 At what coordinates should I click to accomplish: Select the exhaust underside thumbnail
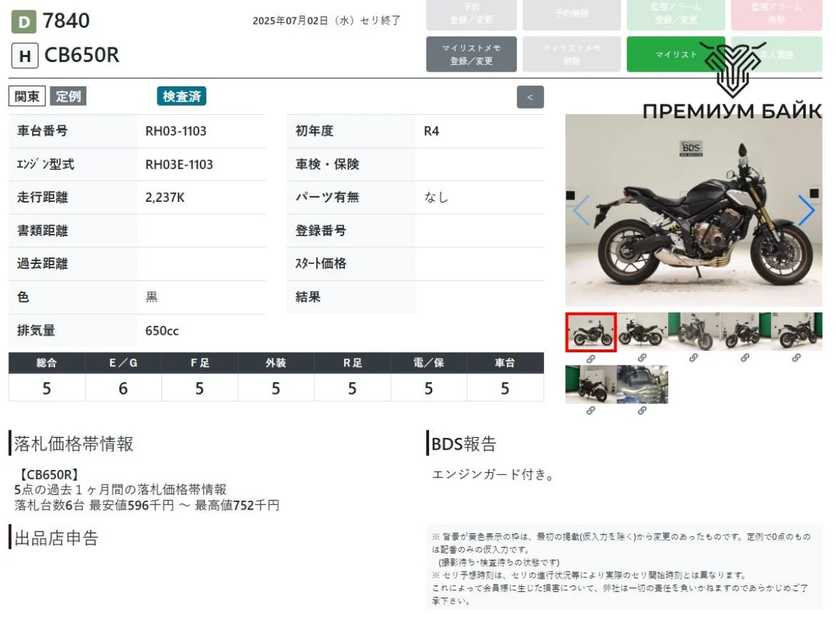click(x=642, y=384)
